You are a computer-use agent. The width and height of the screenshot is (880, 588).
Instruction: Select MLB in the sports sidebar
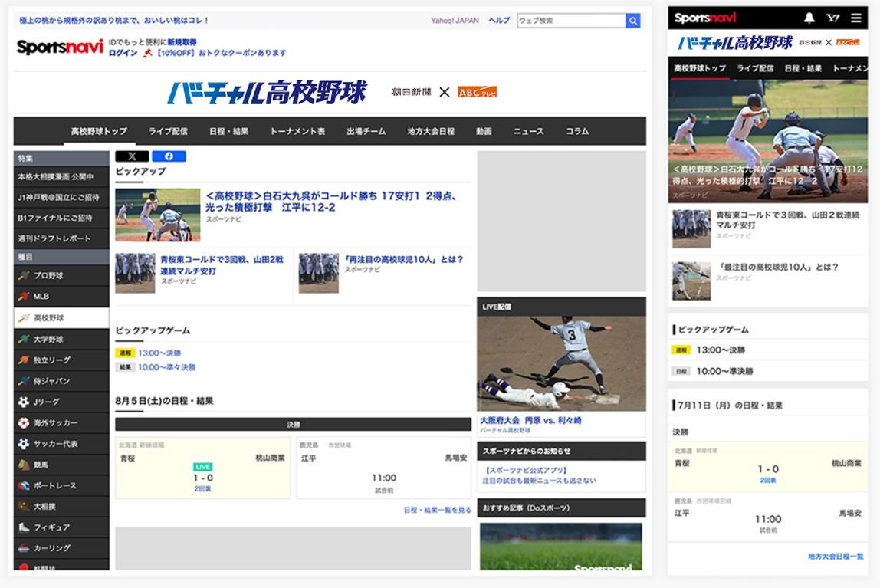tap(61, 296)
